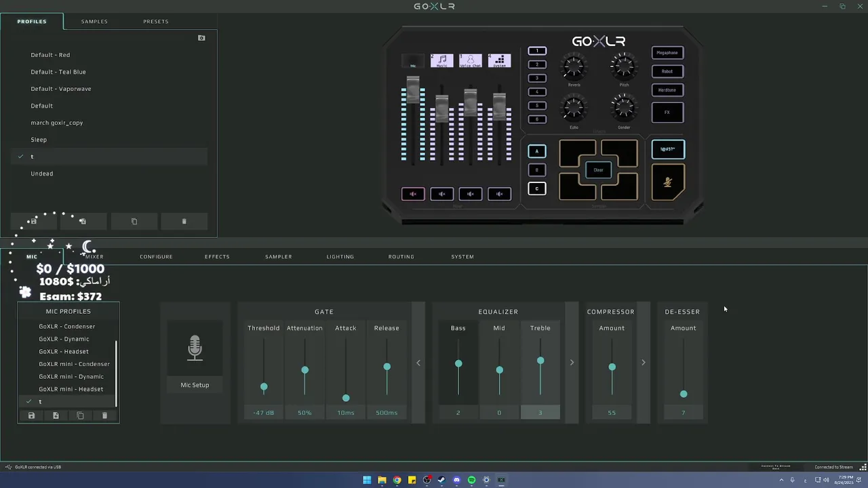
Task: Save the mic profile with the save icon
Action: pyautogui.click(x=31, y=415)
